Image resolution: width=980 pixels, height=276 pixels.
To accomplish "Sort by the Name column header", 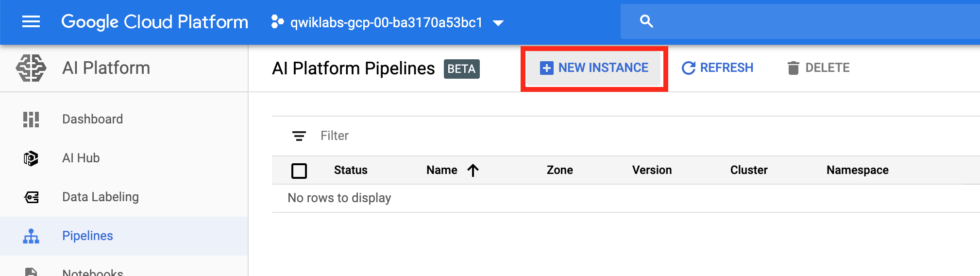I will tap(442, 170).
